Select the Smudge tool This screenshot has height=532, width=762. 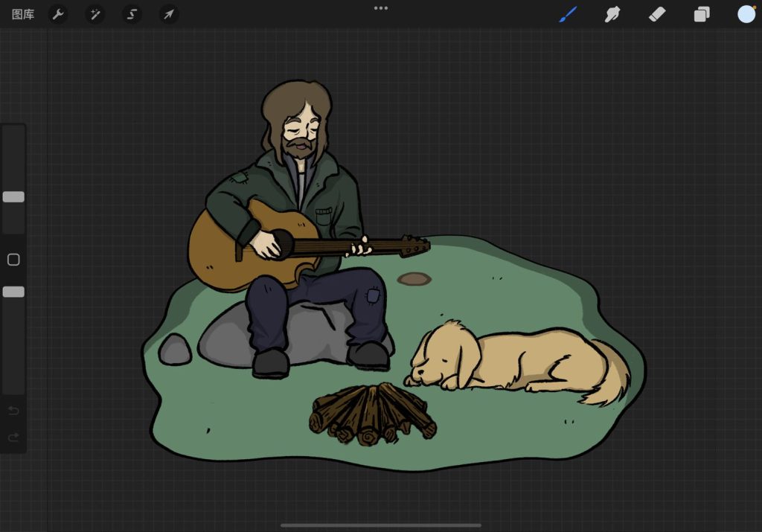click(x=612, y=14)
